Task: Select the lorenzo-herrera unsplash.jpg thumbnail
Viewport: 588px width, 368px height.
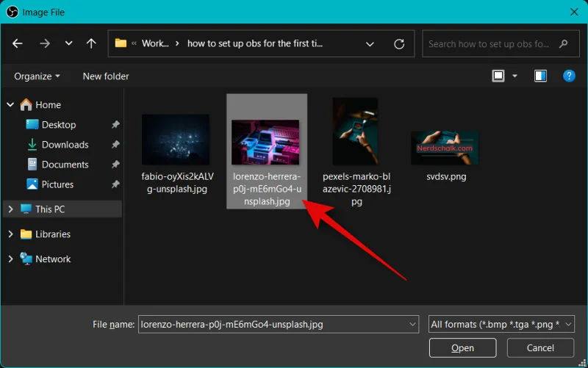Action: click(x=265, y=142)
